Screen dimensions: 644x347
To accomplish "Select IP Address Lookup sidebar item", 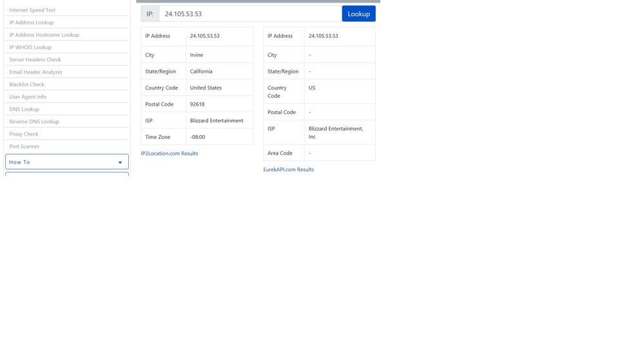I will coord(32,23).
